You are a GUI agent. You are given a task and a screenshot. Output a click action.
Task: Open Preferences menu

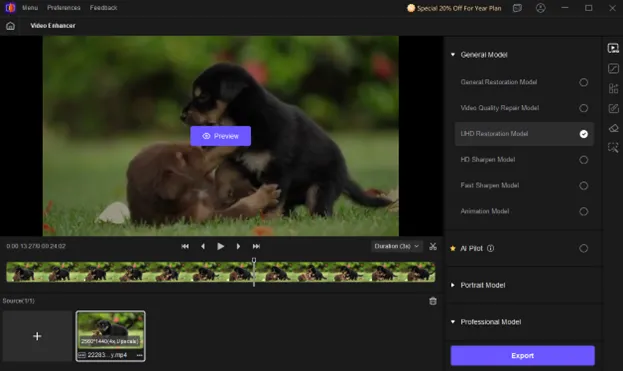point(64,8)
